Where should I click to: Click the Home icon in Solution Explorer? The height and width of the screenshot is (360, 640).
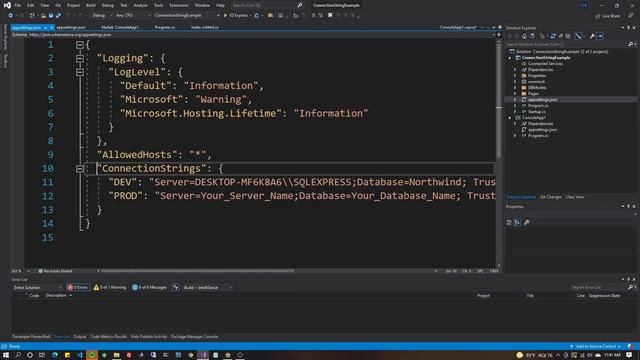(x=524, y=36)
